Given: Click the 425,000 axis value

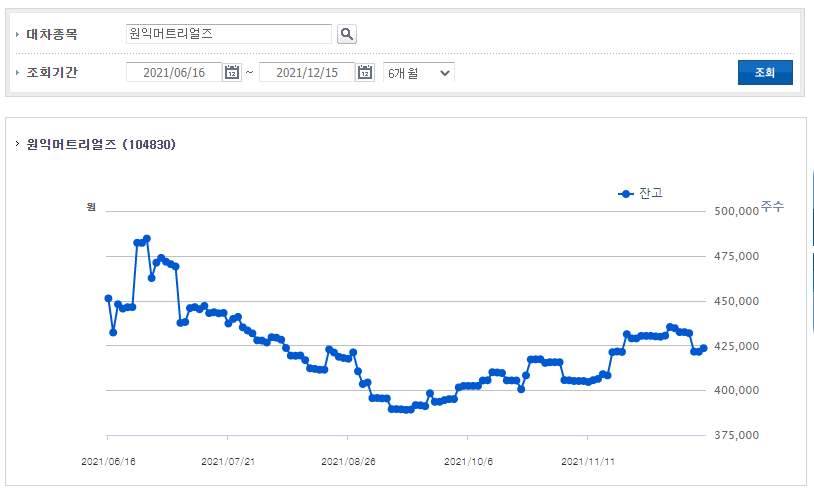Looking at the screenshot, I should 736,346.
